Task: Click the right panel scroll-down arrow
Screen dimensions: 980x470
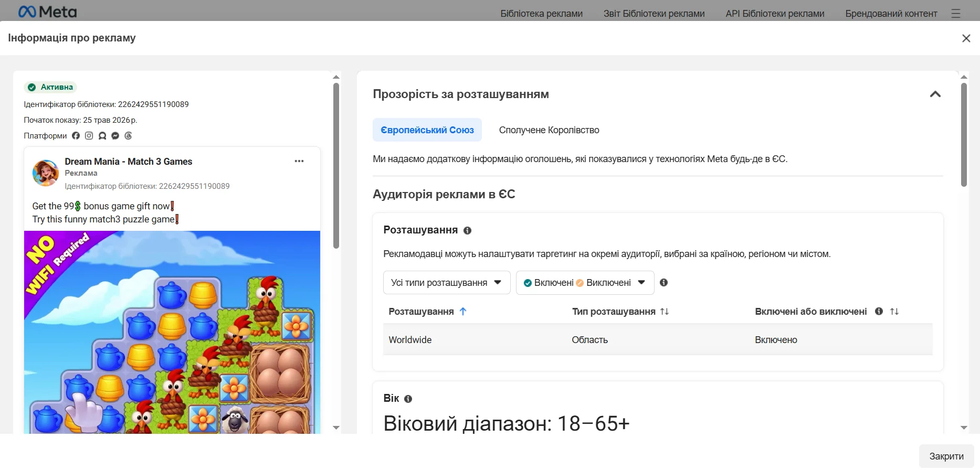Action: (x=964, y=428)
